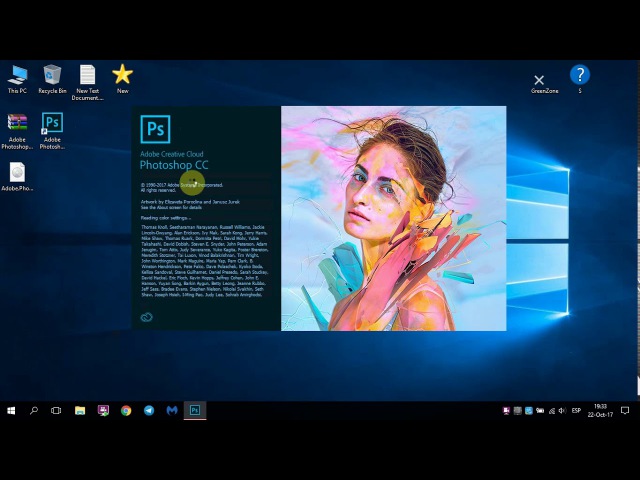
Task: Click the purple recorder icon in system tray
Action: [506, 411]
